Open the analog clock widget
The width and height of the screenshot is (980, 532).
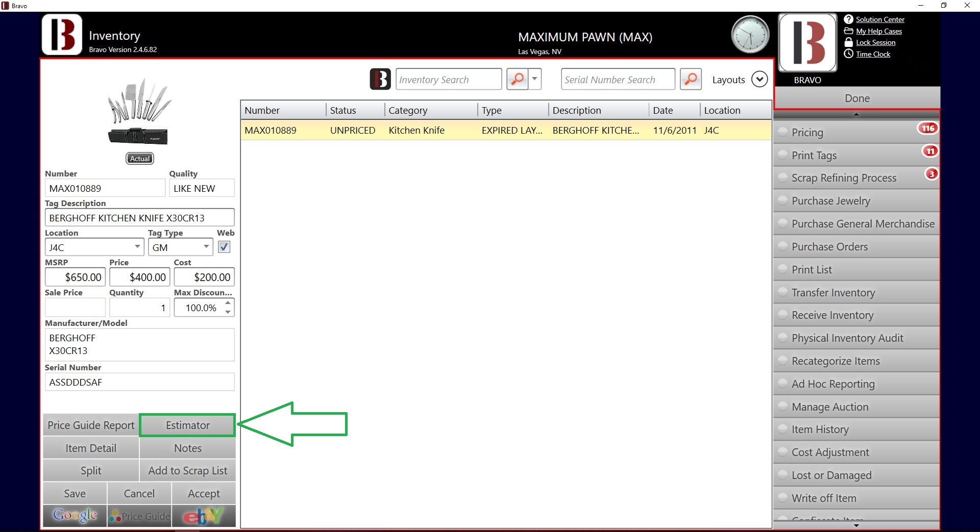(x=750, y=35)
